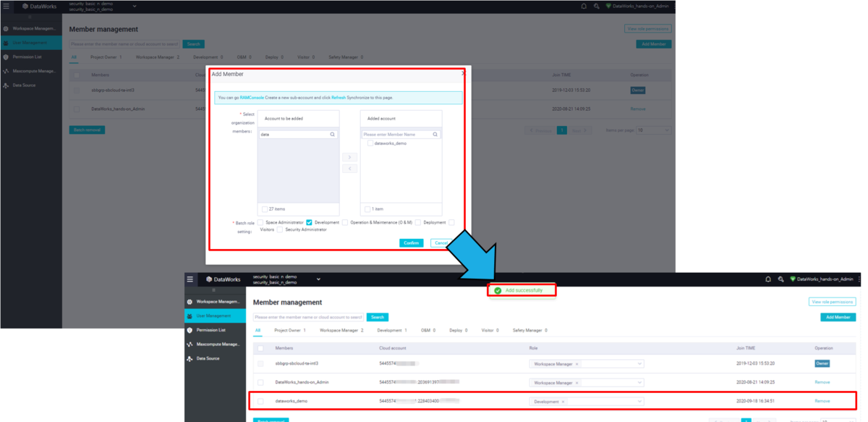Image resolution: width=868 pixels, height=422 pixels.
Task: Click notifications bell behind the Add Member dialog
Action: [584, 6]
